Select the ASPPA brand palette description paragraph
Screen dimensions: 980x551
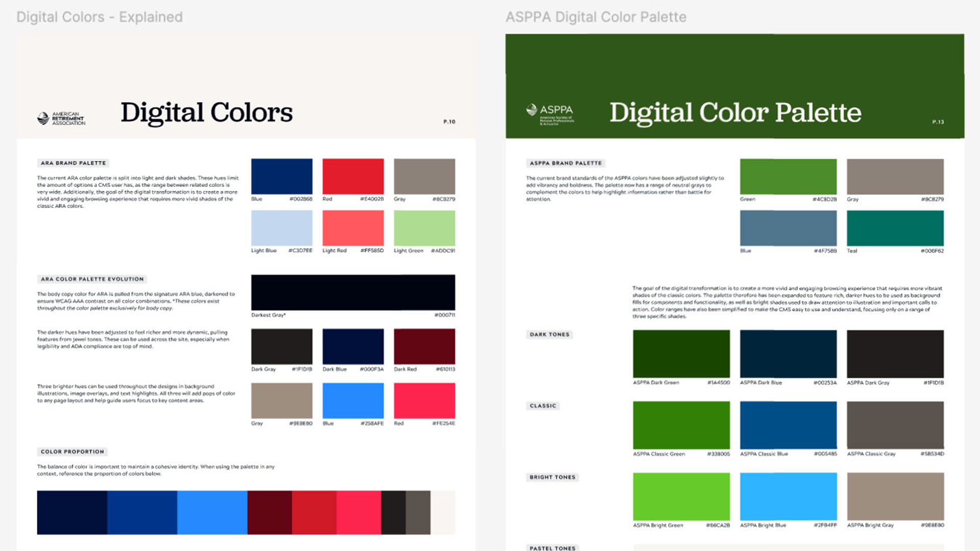pos(625,189)
